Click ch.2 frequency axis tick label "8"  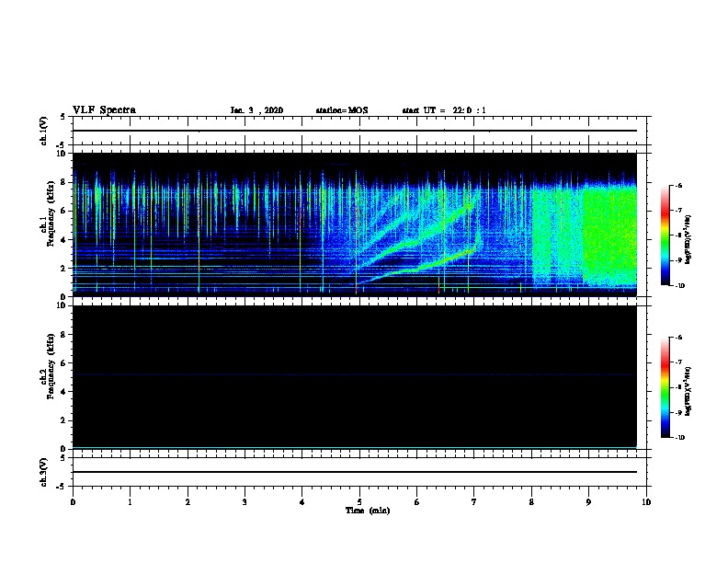coord(63,335)
